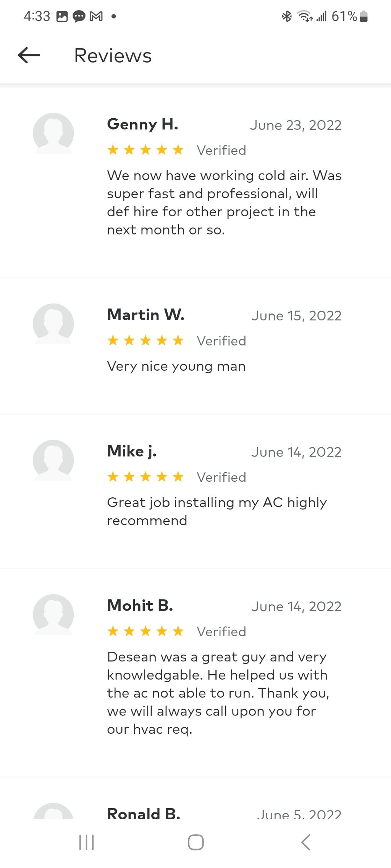Tap the battery indicator in status bar
Image resolution: width=391 pixels, height=868 pixels.
coord(364,16)
